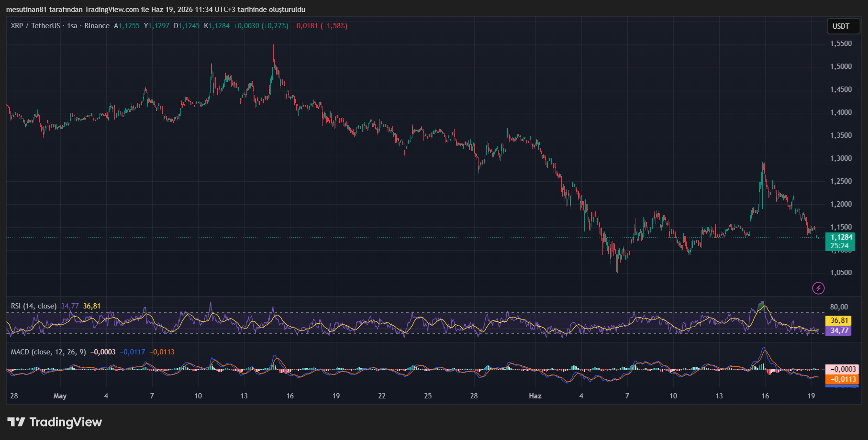Click date 28 at time axis start
This screenshot has height=440, width=868.
click(x=14, y=396)
